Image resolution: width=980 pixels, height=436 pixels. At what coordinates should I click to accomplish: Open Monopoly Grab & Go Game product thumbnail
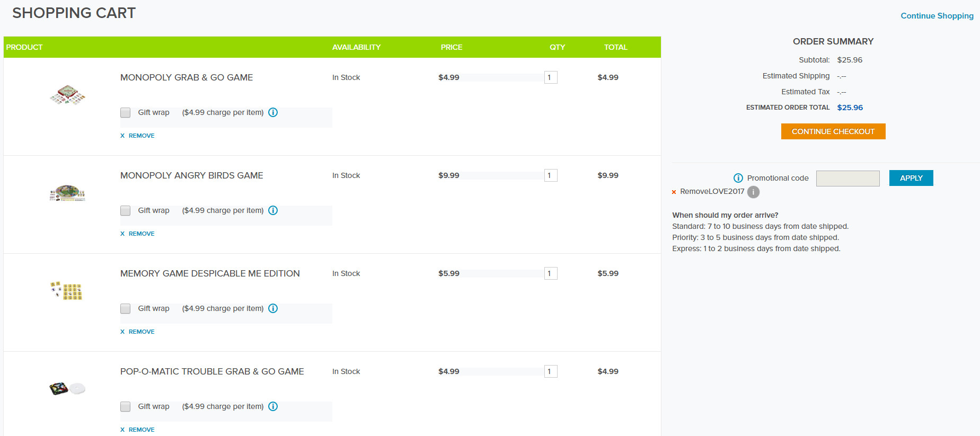(x=67, y=95)
